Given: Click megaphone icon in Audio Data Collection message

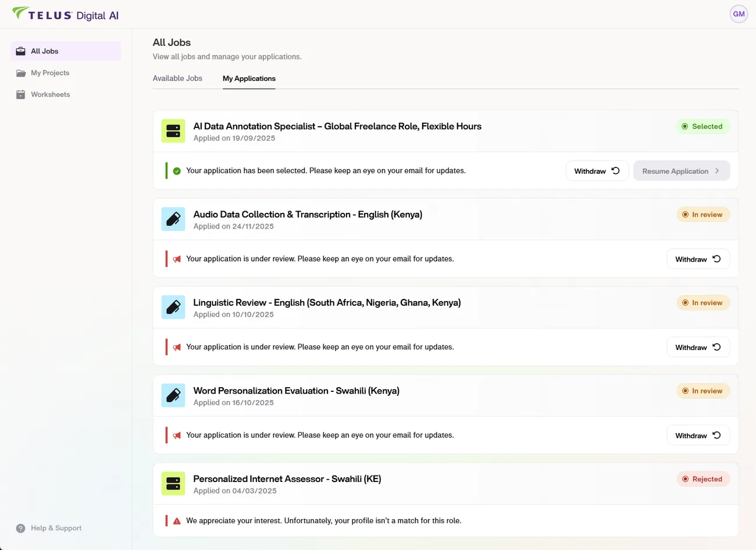Looking at the screenshot, I should pyautogui.click(x=177, y=259).
